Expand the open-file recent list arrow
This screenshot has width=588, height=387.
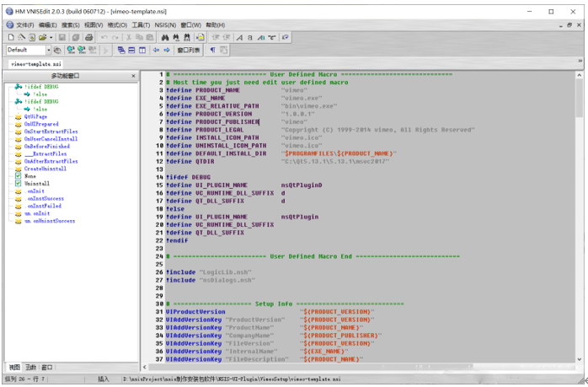(51, 37)
